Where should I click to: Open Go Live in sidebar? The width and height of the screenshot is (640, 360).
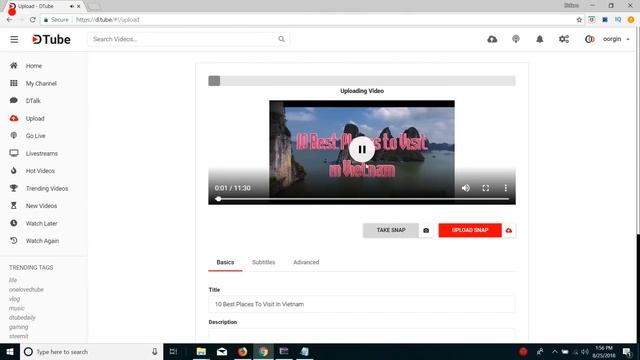tap(36, 136)
